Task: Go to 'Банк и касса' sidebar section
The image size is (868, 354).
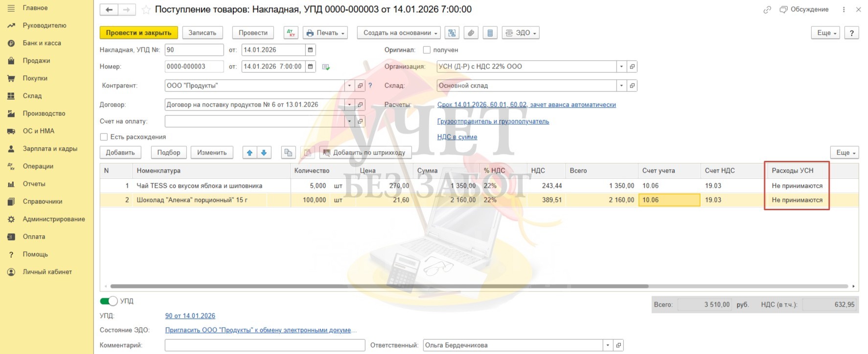Action: point(42,43)
